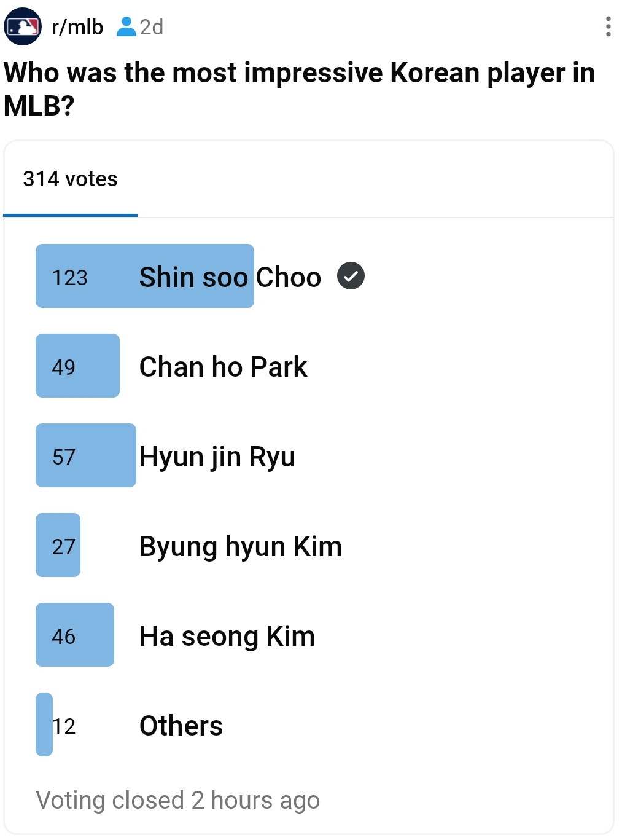The height and width of the screenshot is (840, 622).
Task: Click the 12 votes result bar
Action: tap(44, 724)
